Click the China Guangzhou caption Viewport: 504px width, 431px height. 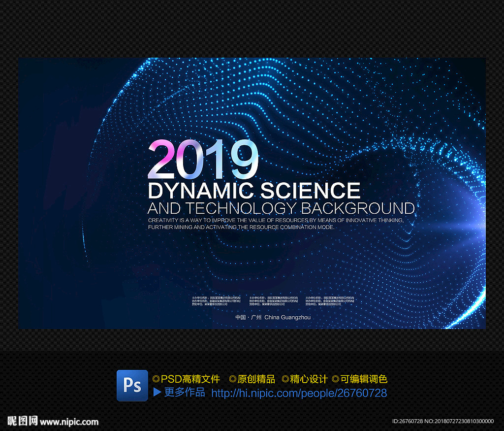[287, 317]
